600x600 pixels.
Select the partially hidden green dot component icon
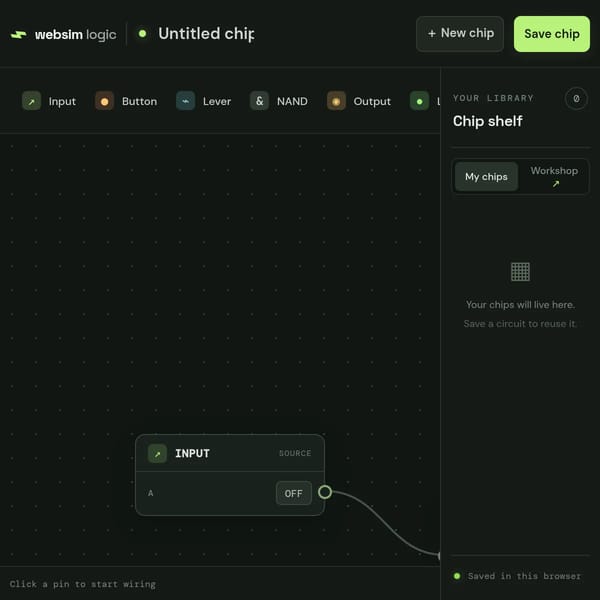coord(419,101)
